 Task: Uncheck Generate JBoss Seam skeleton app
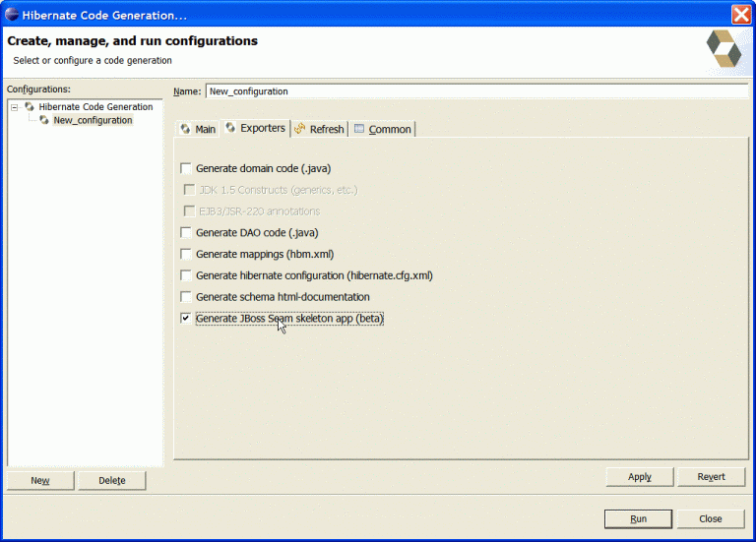click(186, 319)
